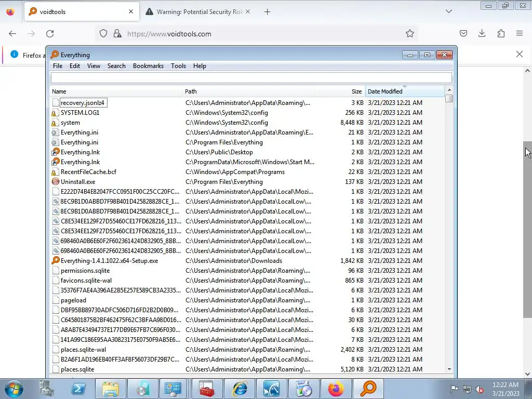Viewport: 532px width, 399px height.
Task: Select Everything.ini icon in AppData Roaming row
Action: pyautogui.click(x=55, y=132)
